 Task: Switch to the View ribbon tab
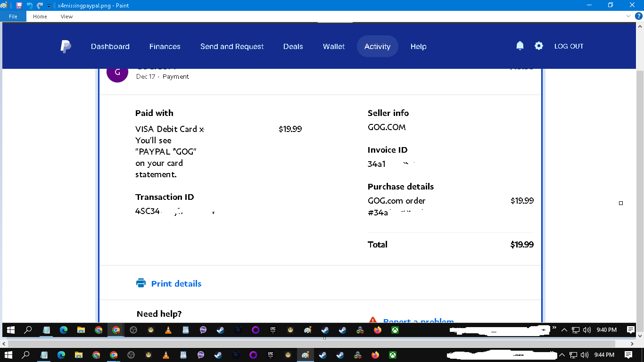[x=66, y=16]
